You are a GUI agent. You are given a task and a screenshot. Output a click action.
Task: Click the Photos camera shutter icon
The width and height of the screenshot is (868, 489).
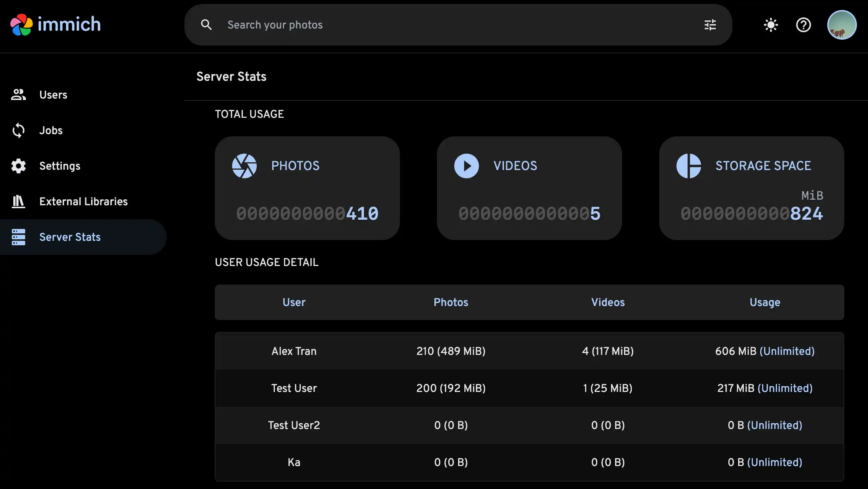[x=245, y=166]
